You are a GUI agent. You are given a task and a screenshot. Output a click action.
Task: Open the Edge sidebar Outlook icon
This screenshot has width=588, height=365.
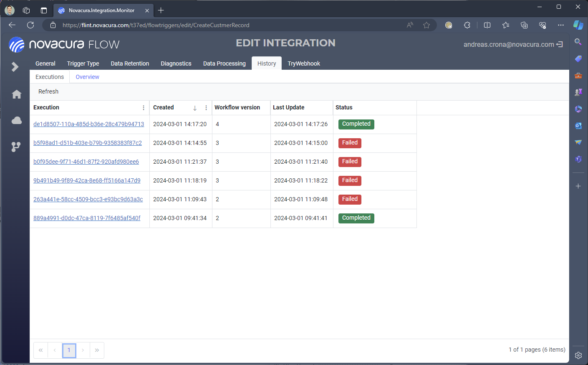point(578,126)
